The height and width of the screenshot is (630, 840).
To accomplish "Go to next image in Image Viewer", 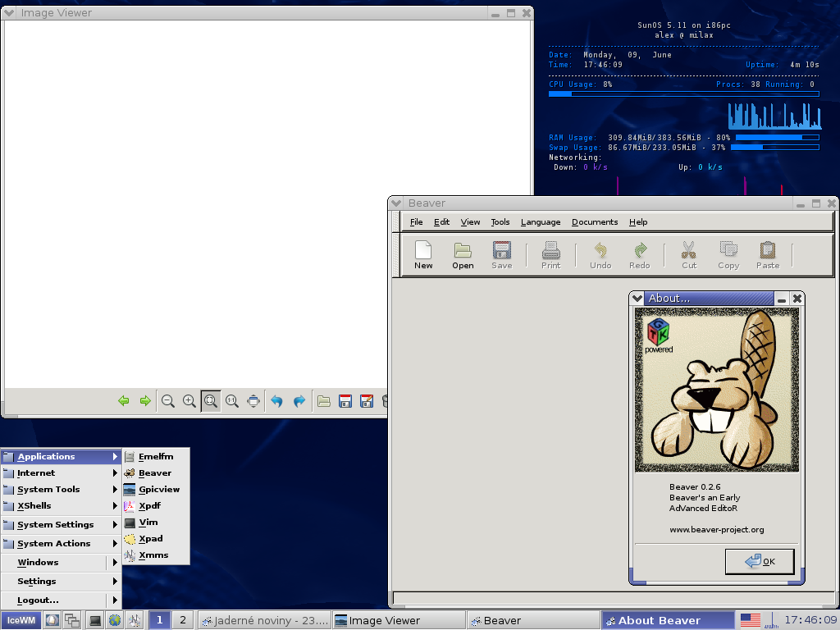I will click(145, 400).
